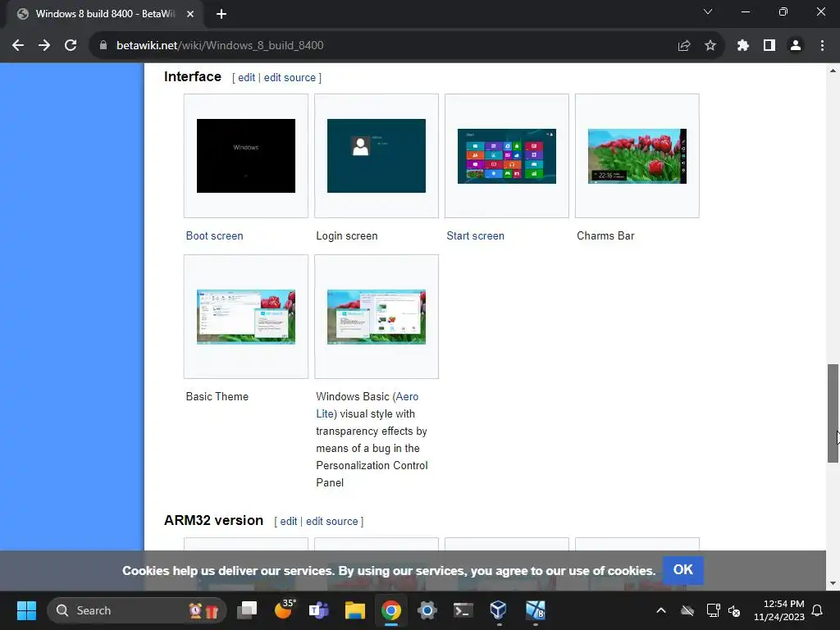This screenshot has width=840, height=630.
Task: Follow the Boot screen link
Action: tap(214, 235)
